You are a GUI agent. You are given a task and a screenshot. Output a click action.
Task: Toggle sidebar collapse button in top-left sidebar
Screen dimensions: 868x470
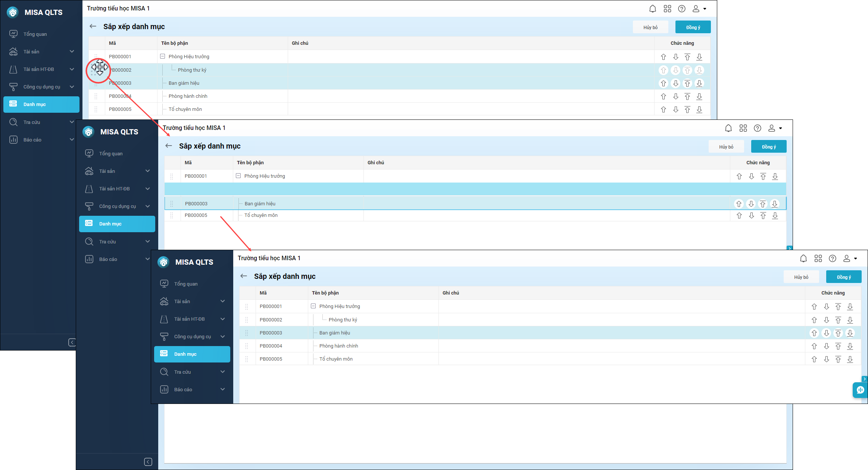click(x=72, y=342)
